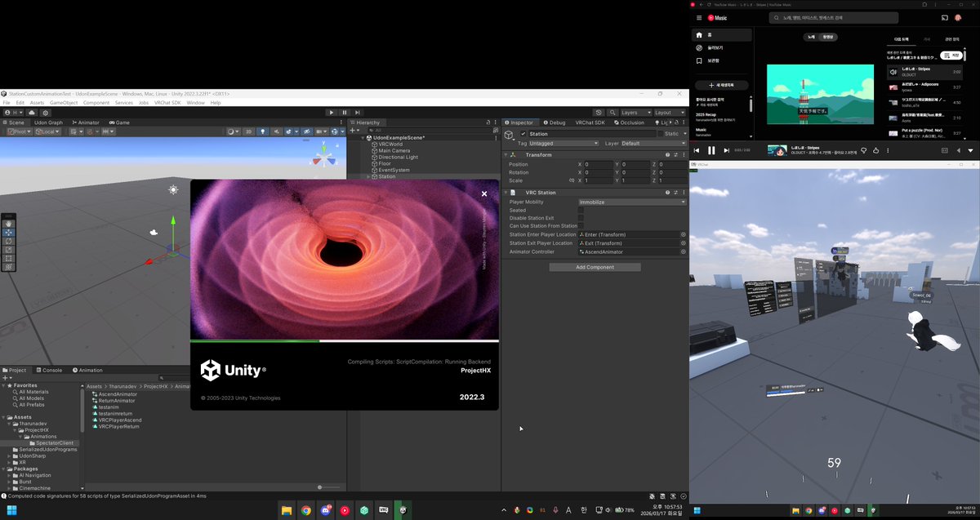Screen dimensions: 980x520
Task: Close the Unity splash screen with X
Action: tap(484, 193)
